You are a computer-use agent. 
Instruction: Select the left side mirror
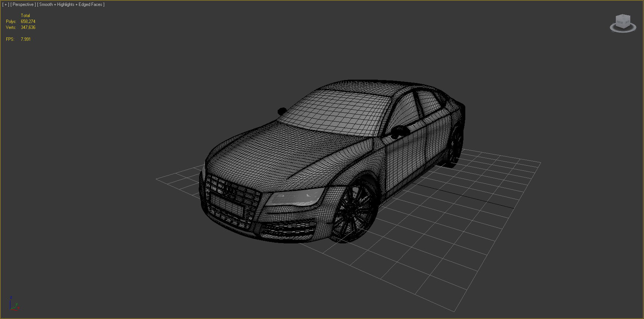(x=282, y=111)
